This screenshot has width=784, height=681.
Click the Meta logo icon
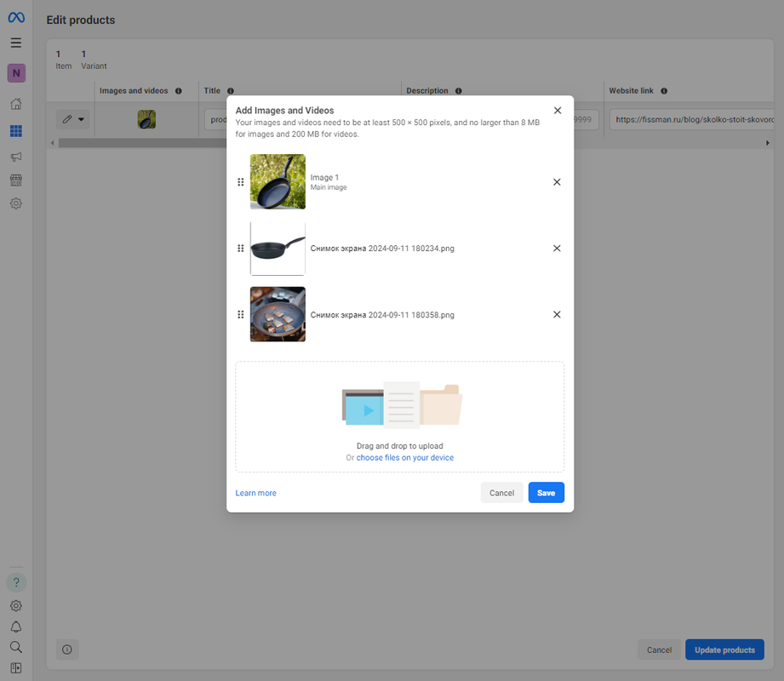16,18
